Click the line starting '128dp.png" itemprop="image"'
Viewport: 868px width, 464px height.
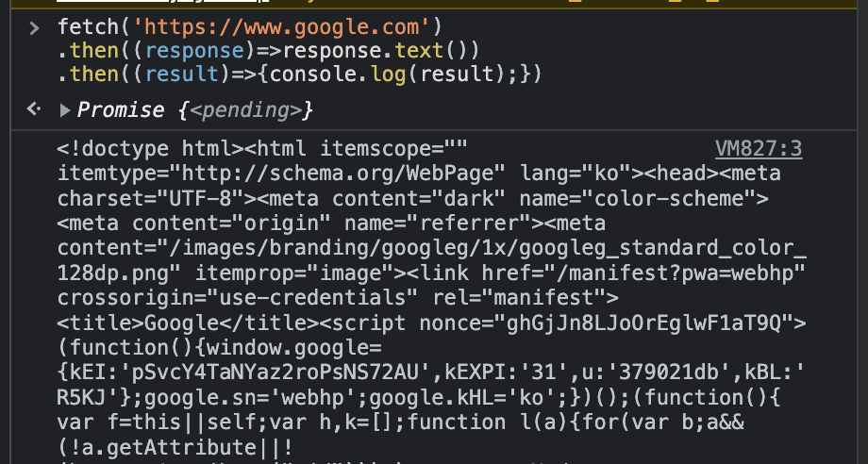click(x=431, y=273)
